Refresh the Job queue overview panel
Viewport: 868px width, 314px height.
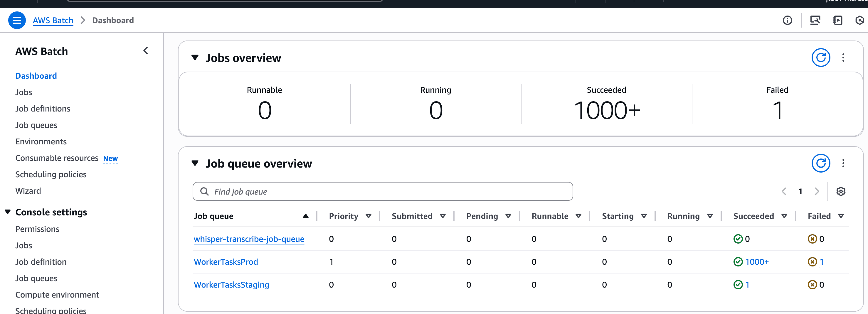click(x=820, y=163)
